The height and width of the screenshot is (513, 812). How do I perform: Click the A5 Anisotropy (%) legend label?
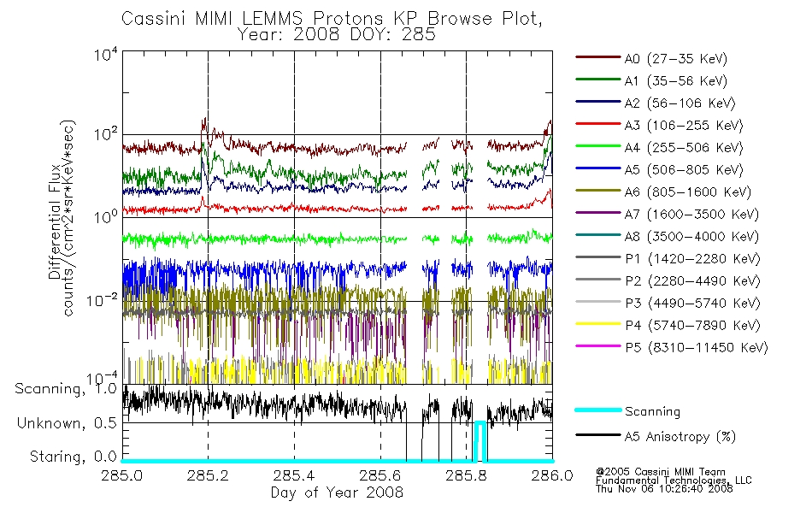[x=680, y=437]
